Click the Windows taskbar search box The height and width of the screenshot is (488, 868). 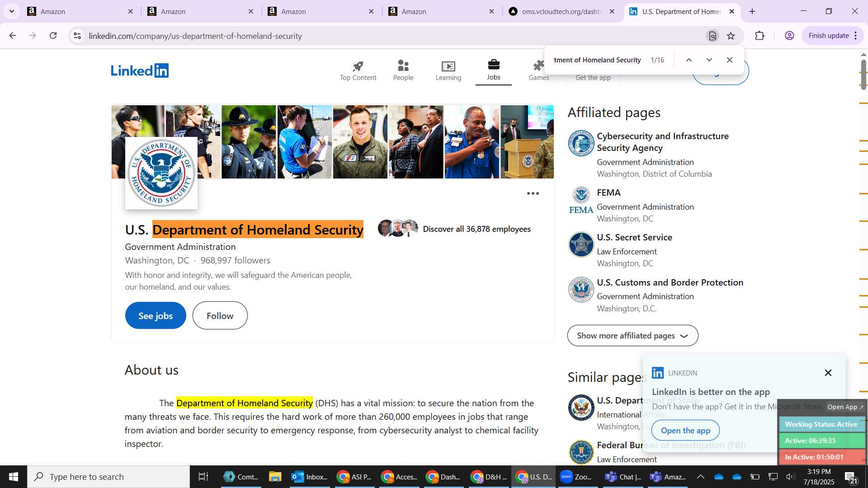point(108,477)
